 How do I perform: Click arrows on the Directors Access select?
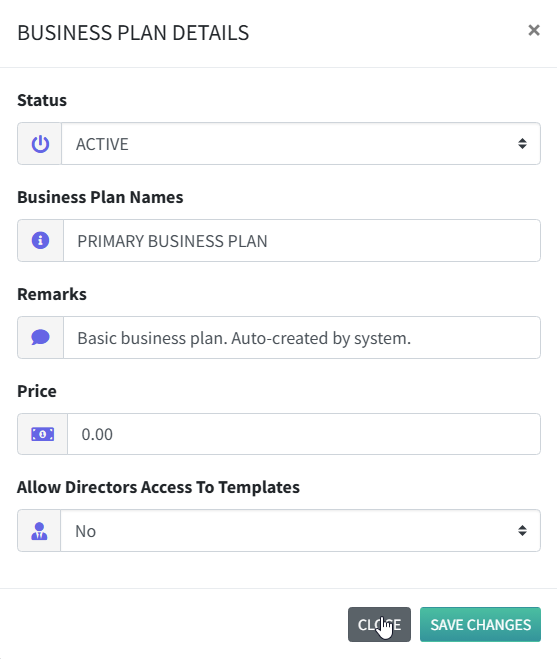pos(522,531)
